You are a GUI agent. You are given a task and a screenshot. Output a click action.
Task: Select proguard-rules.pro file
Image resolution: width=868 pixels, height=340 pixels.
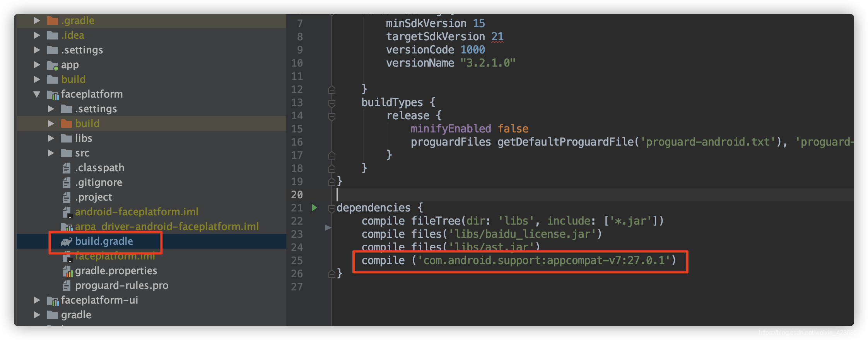click(122, 285)
